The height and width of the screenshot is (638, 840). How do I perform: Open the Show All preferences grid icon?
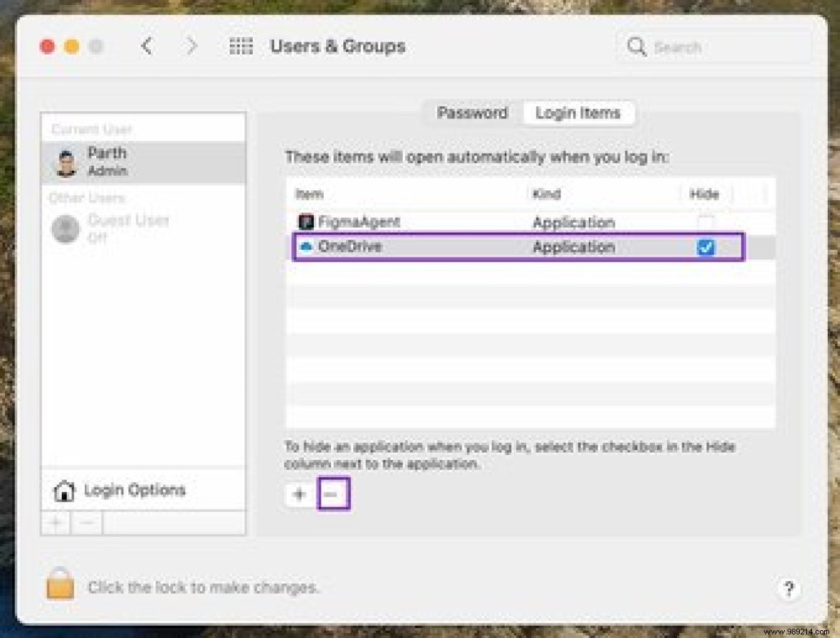coord(241,45)
